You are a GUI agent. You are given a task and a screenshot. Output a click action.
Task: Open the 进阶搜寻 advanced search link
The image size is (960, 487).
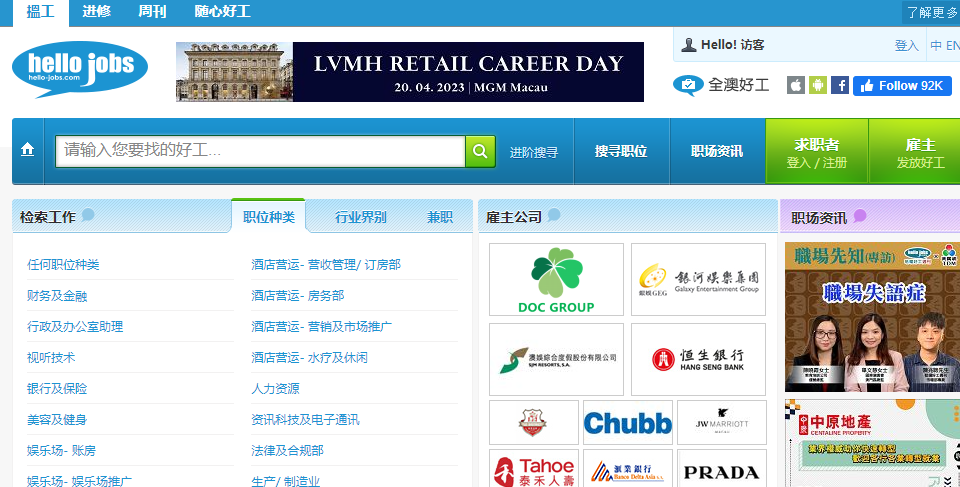[534, 153]
